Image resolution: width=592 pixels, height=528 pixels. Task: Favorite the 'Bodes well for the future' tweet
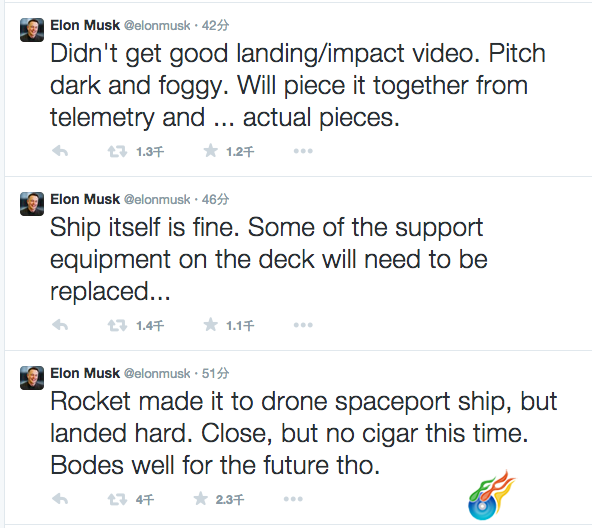point(200,499)
